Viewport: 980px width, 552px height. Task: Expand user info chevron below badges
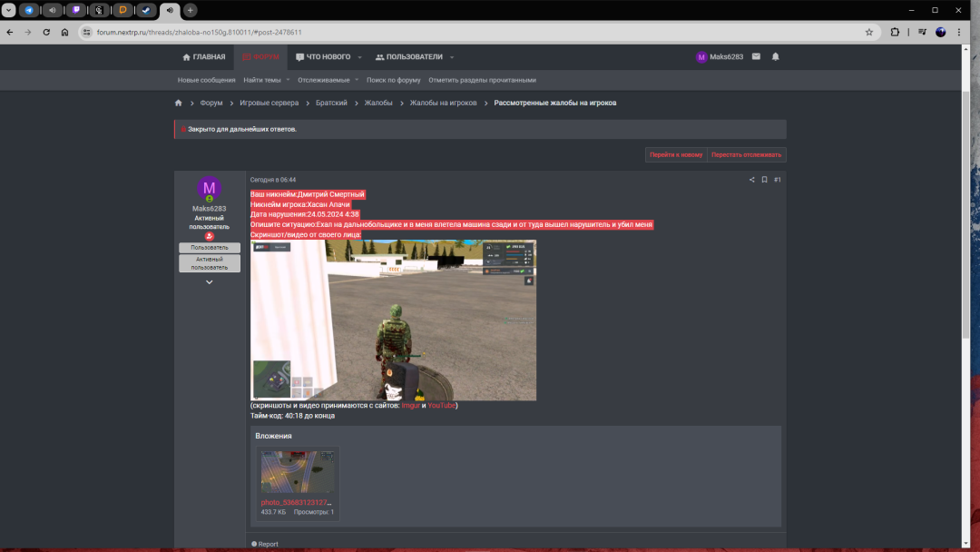click(210, 282)
